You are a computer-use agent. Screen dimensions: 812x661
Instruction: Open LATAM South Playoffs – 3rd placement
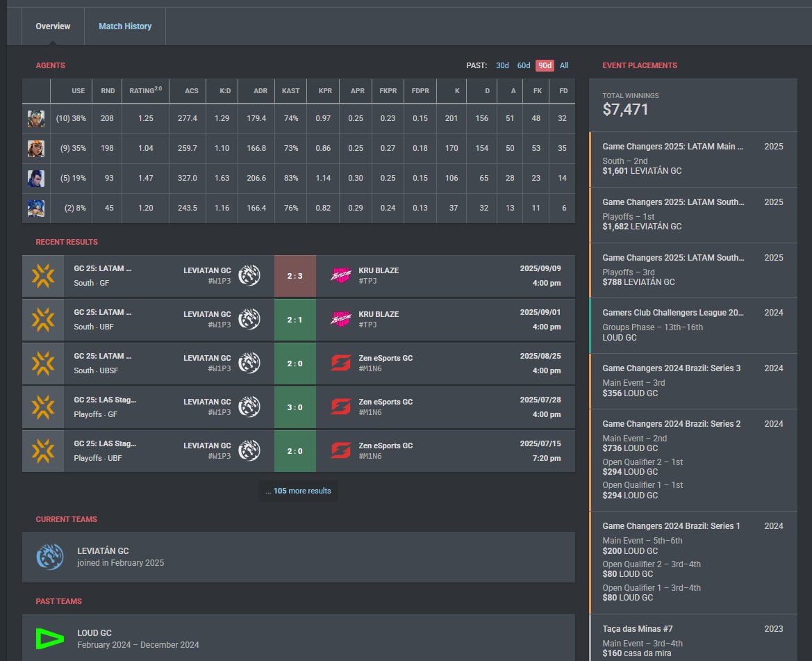[x=693, y=270]
